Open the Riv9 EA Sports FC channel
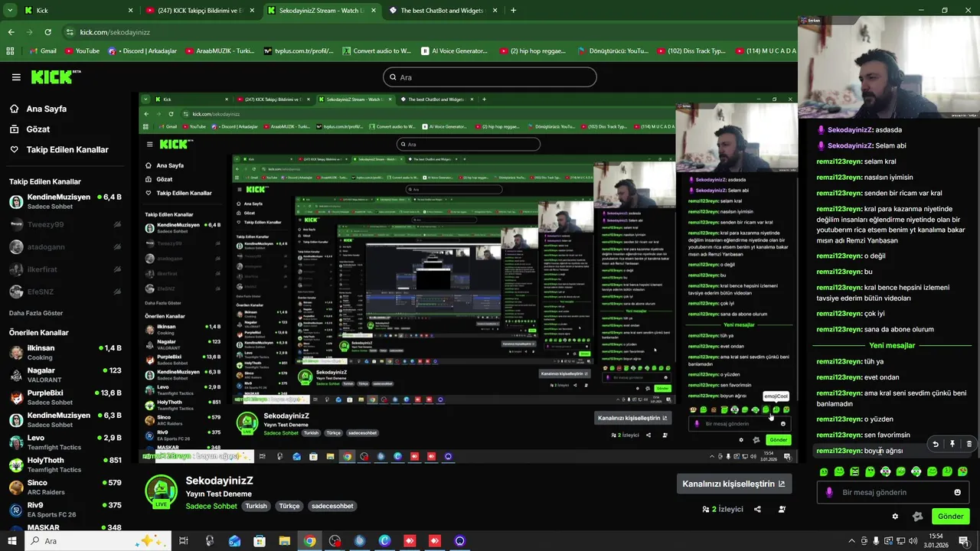 tap(65, 510)
